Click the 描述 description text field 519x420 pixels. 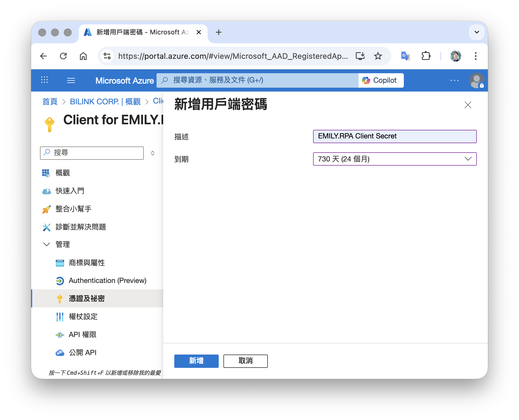coord(394,136)
